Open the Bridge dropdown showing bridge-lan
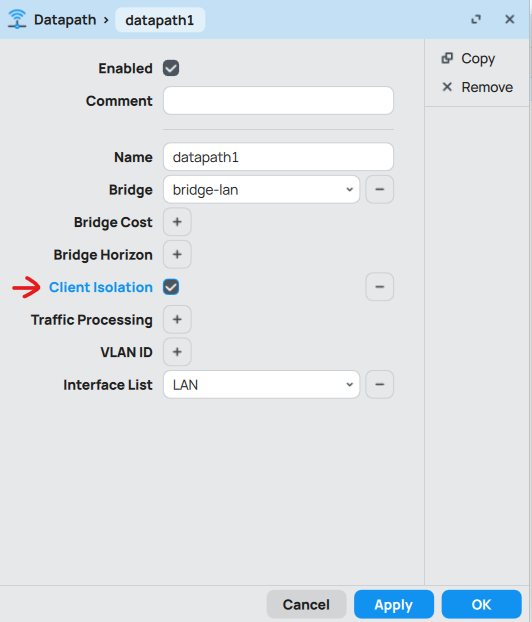Image resolution: width=532 pixels, height=622 pixels. [x=261, y=190]
